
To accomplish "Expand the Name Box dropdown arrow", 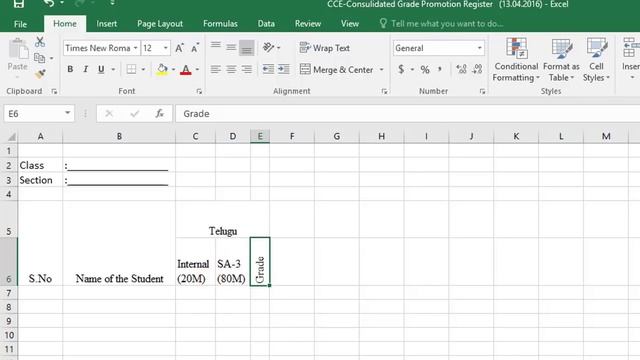I will coord(68,113).
